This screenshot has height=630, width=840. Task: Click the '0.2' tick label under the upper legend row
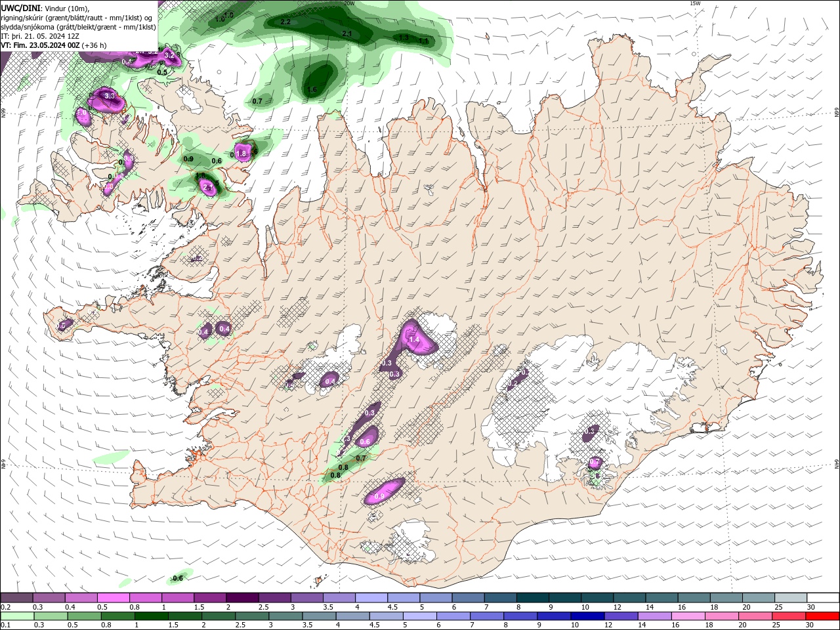pyautogui.click(x=5, y=607)
